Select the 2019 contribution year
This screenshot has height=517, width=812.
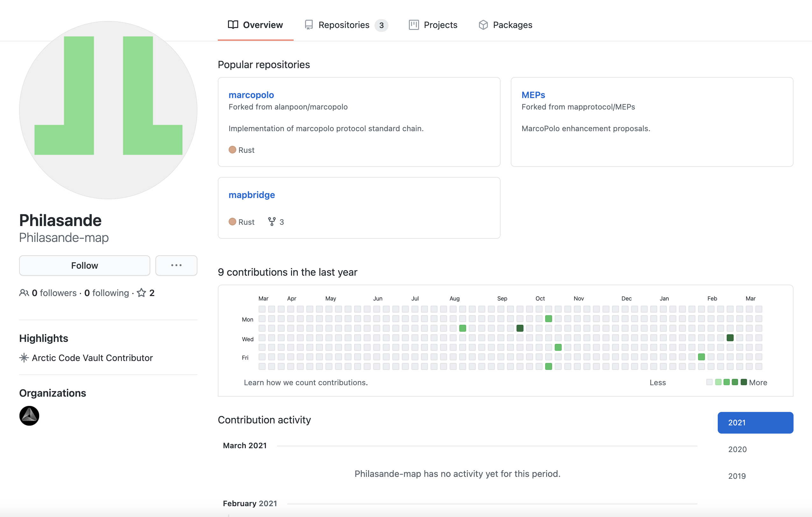[x=737, y=476]
